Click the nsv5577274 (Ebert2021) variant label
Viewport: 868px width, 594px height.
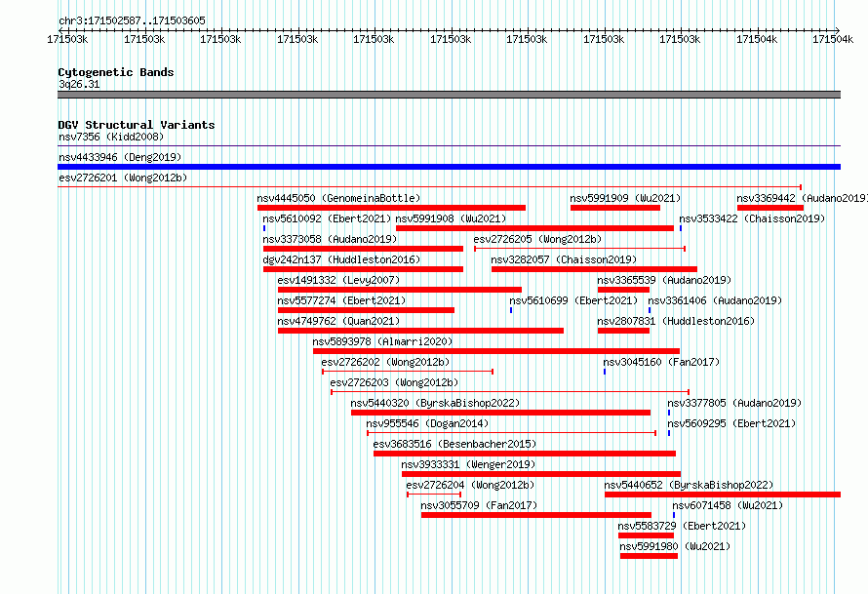click(341, 300)
